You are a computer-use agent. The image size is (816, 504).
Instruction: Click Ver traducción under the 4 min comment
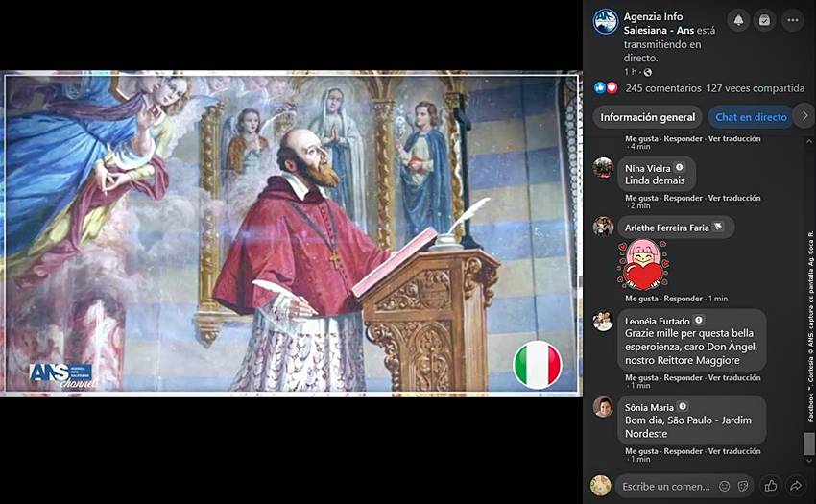click(734, 138)
